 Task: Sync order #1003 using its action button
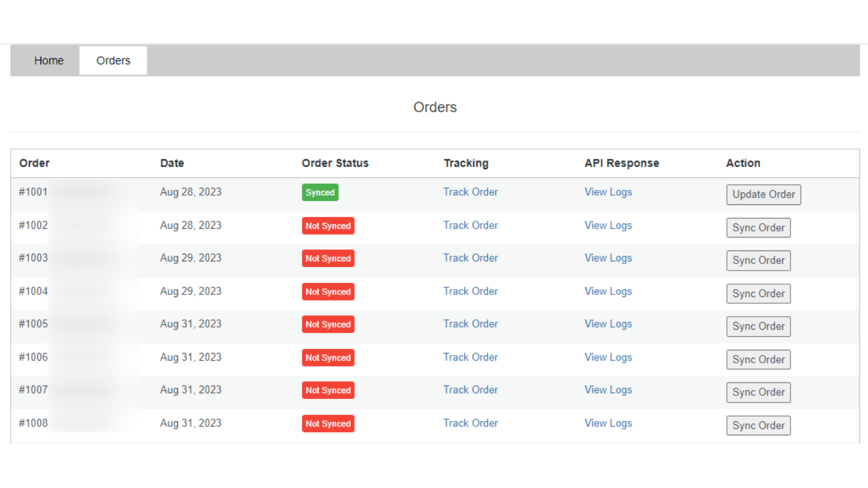pos(758,260)
